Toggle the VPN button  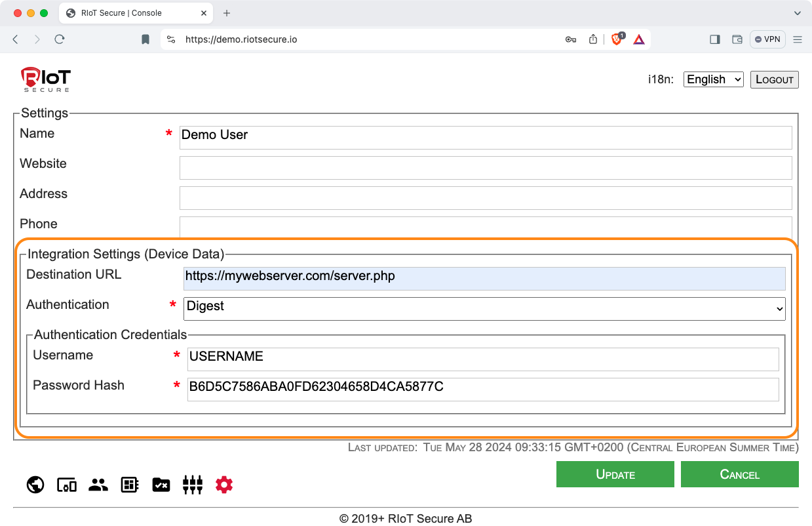point(767,39)
